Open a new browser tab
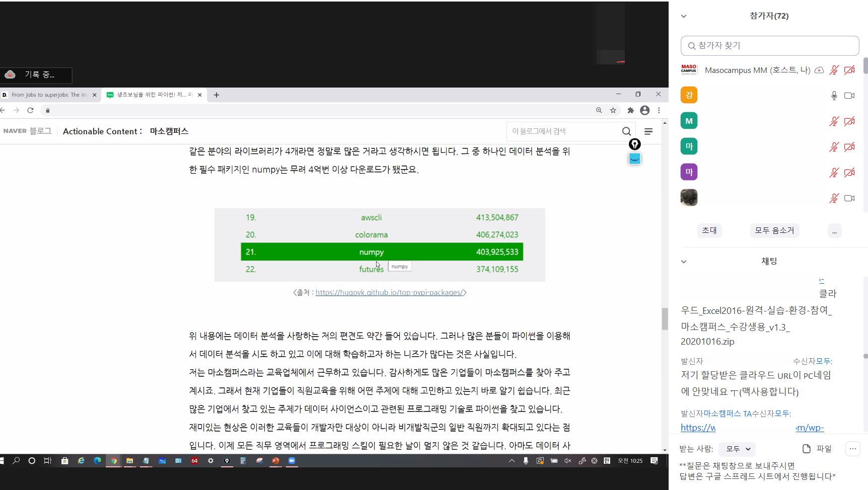 pyautogui.click(x=216, y=95)
